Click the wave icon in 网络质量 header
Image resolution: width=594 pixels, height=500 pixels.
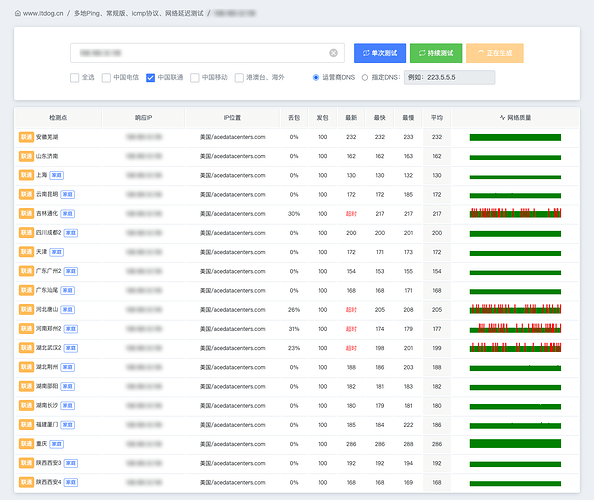[x=502, y=117]
